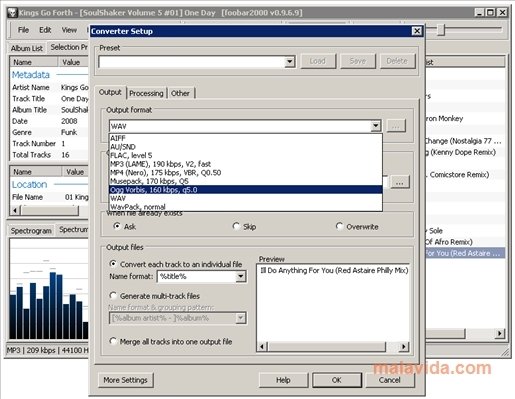The image size is (515, 399).
Task: Open the Edit menu in foobar2000
Action: coord(45,30)
